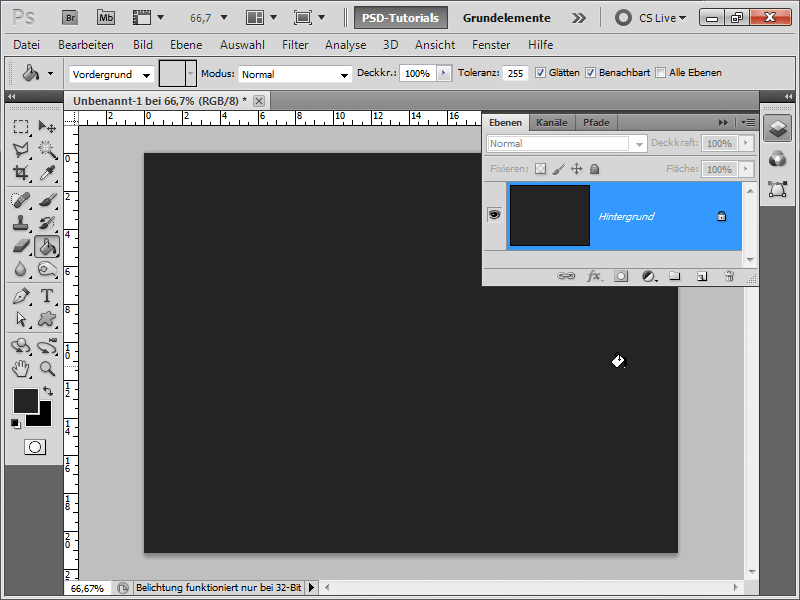This screenshot has width=800, height=600.
Task: Select the Brush tool
Action: point(47,199)
